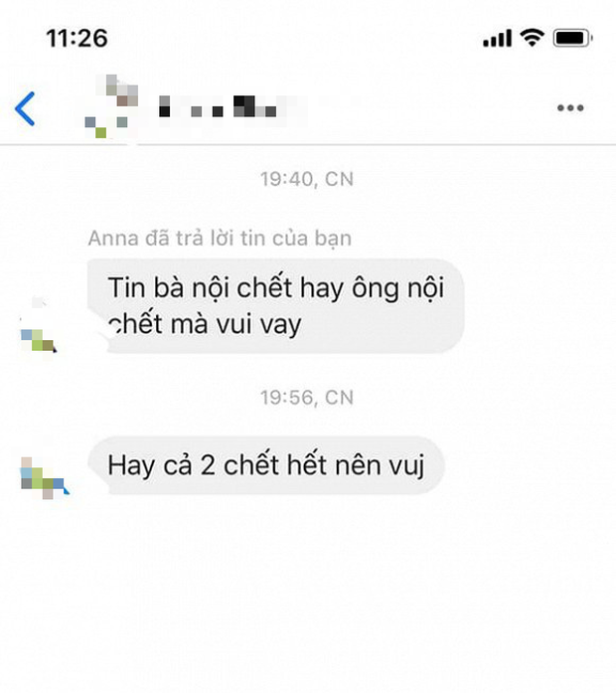The height and width of the screenshot is (693, 616).
Task: Tap the 11:26 status bar clock
Action: coord(77,38)
